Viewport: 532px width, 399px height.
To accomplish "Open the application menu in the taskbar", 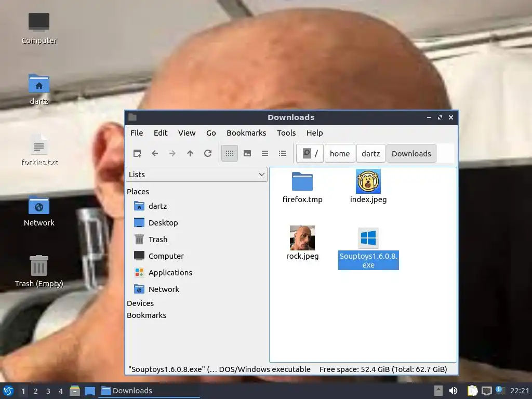I will click(x=8, y=391).
